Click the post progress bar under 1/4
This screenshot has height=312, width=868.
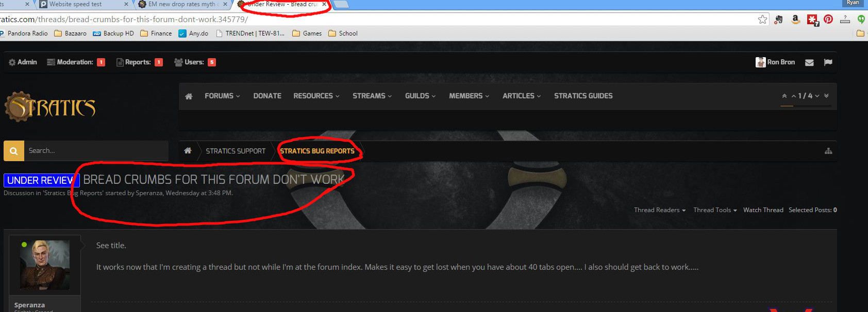pyautogui.click(x=806, y=106)
